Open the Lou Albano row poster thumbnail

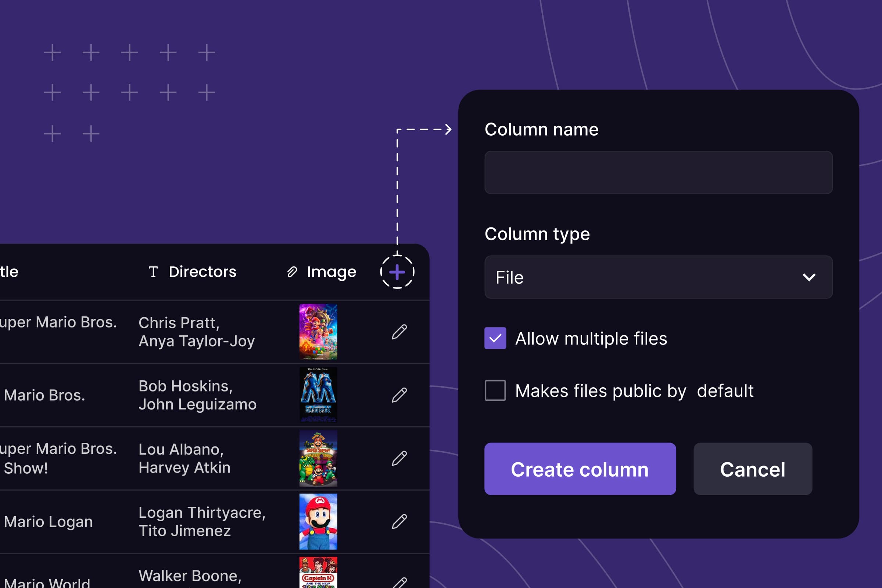[318, 458]
